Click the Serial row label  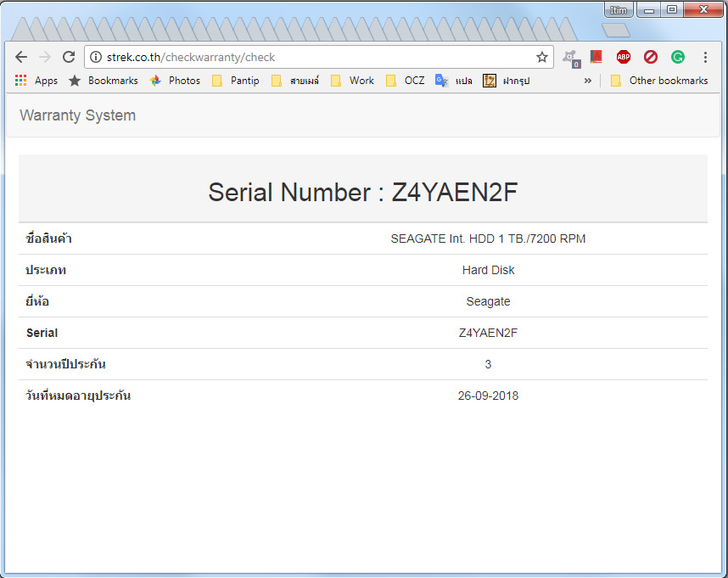coord(42,333)
